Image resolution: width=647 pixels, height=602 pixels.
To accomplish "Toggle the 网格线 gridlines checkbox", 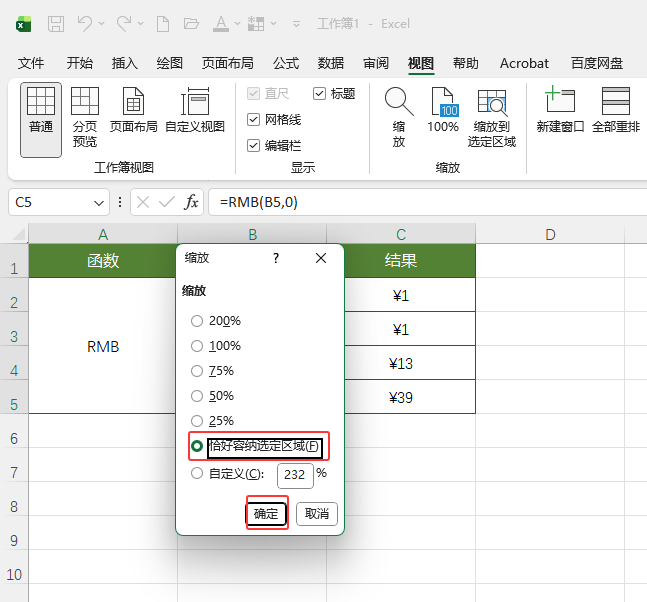I will coord(274,120).
